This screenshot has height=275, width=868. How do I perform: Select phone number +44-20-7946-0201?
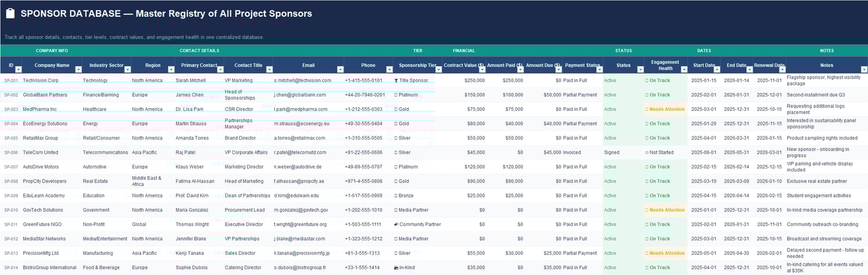(x=368, y=95)
